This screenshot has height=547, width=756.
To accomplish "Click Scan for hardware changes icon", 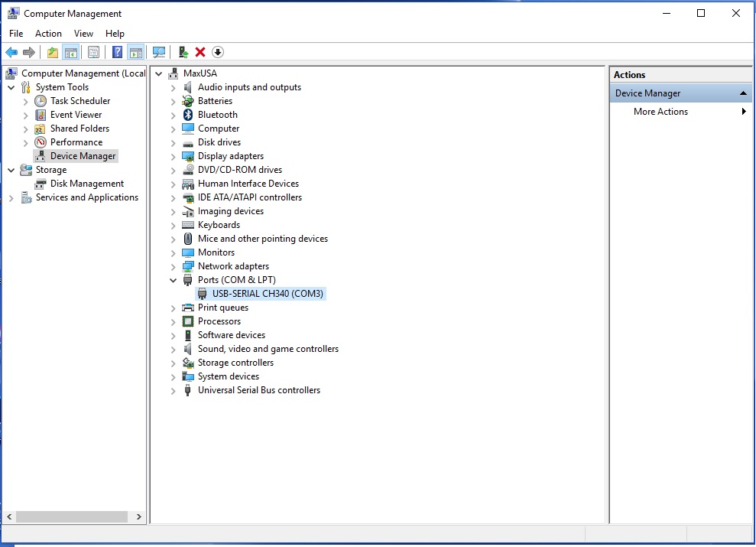I will tap(159, 52).
